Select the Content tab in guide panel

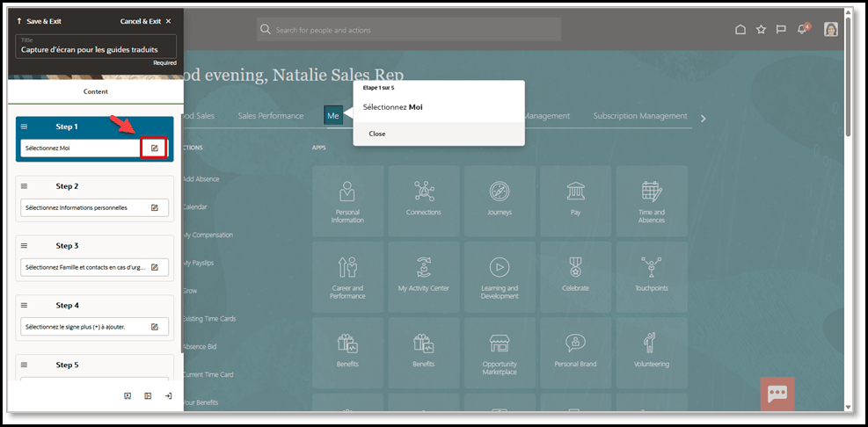point(95,92)
